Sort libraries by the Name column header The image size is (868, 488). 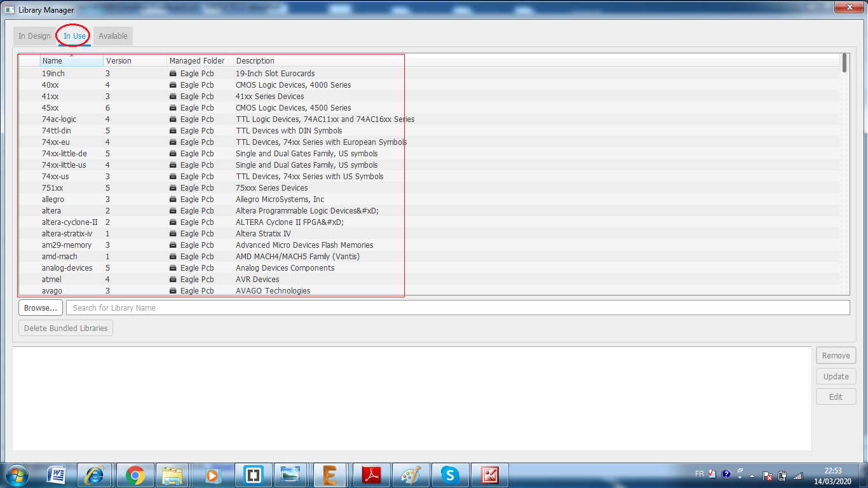[x=72, y=61]
